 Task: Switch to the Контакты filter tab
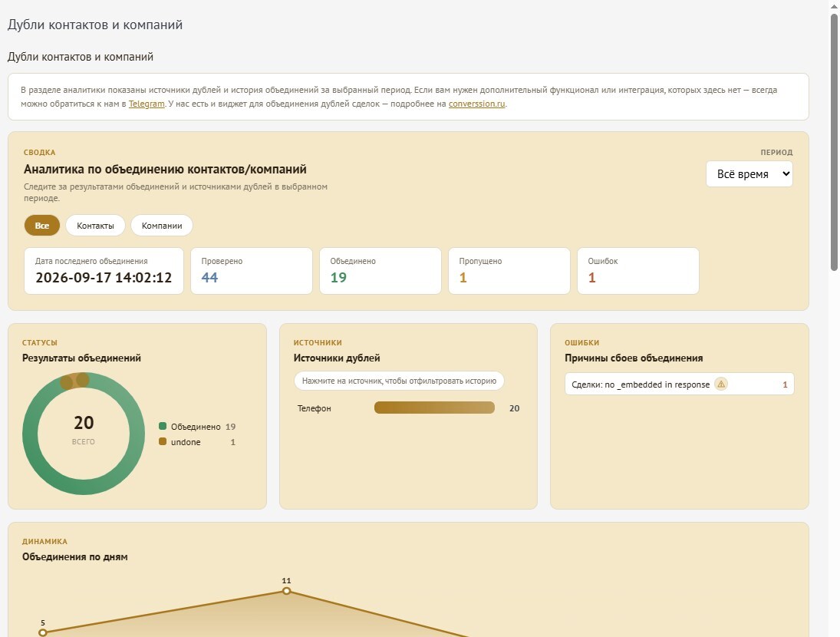coord(95,226)
